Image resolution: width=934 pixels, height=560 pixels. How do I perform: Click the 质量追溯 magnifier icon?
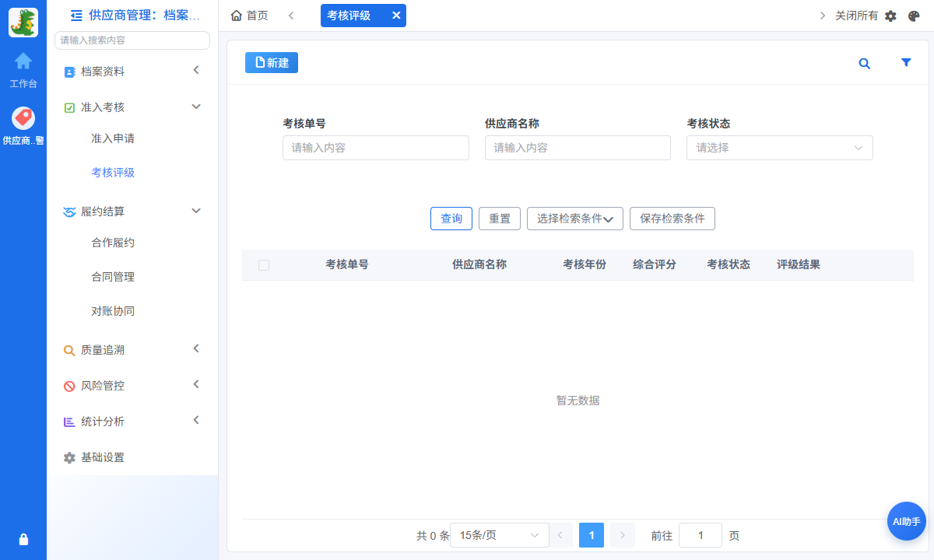tap(69, 350)
